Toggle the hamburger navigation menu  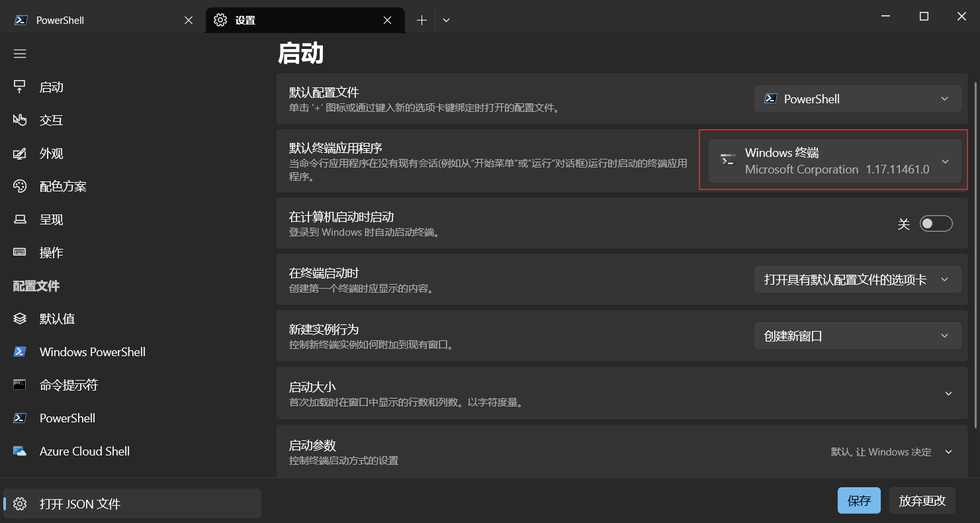[20, 54]
